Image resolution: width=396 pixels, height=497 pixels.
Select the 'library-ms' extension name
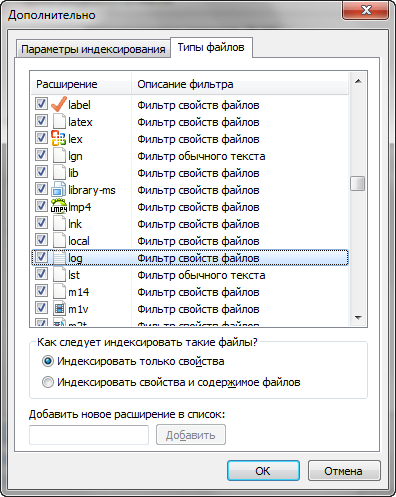click(x=92, y=190)
